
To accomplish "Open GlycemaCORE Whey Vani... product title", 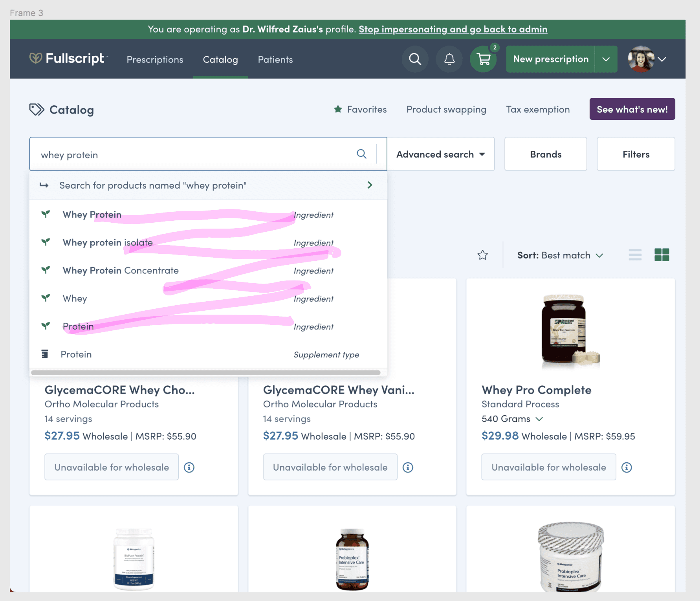I will point(339,390).
